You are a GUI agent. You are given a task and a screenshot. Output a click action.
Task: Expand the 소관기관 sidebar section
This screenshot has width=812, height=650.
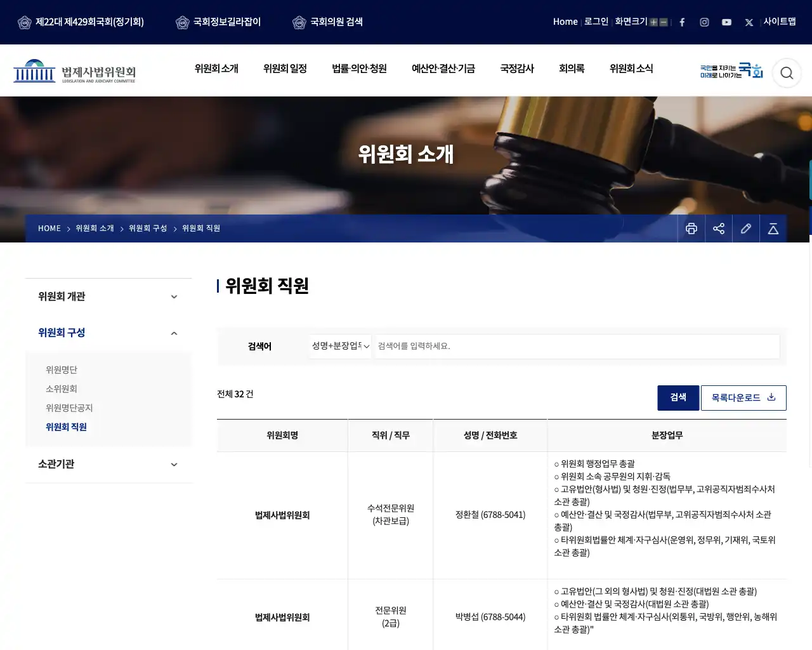point(108,464)
